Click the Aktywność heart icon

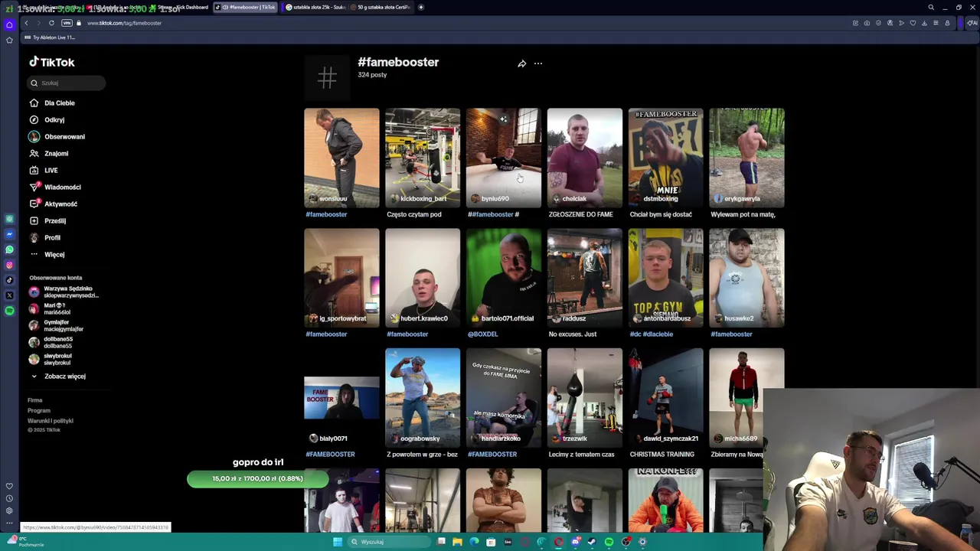34,204
